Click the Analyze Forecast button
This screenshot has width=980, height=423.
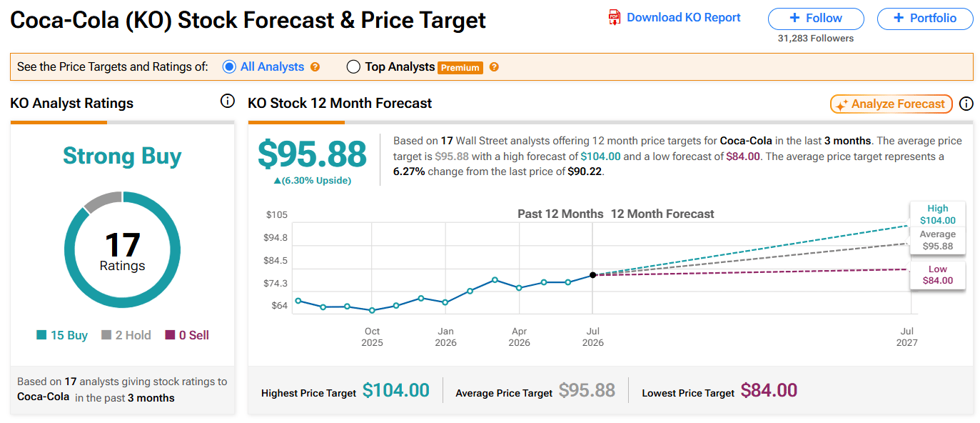click(891, 104)
